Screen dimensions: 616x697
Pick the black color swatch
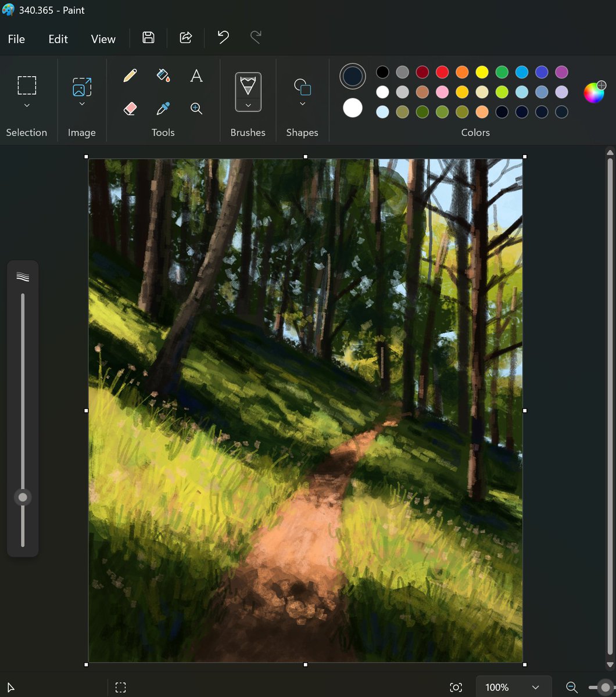point(382,72)
